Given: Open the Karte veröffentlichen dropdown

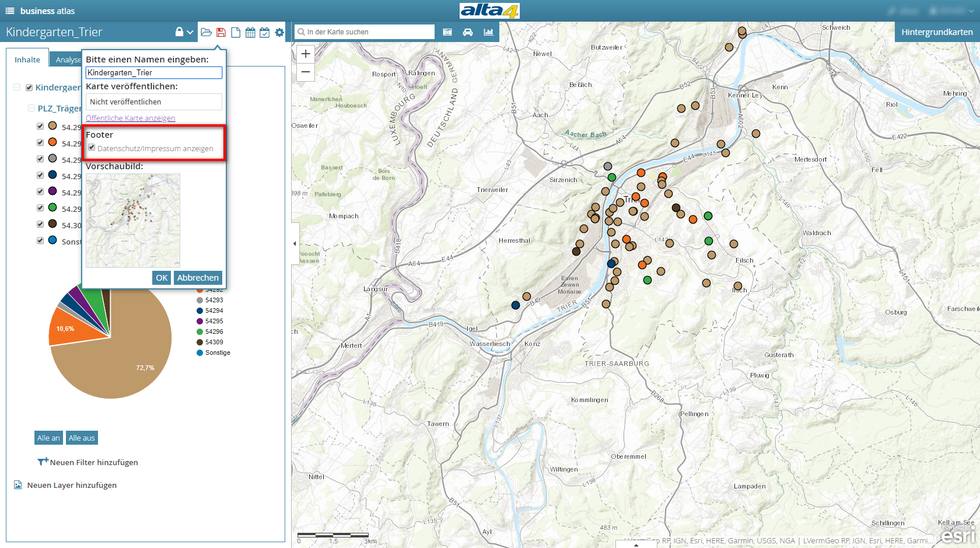Looking at the screenshot, I should point(154,102).
